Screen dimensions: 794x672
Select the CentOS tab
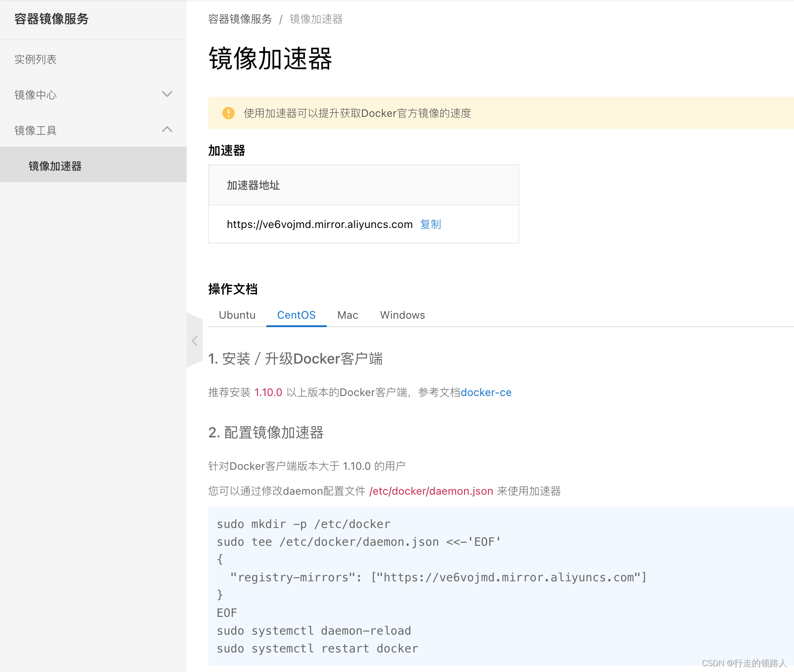pyautogui.click(x=296, y=315)
